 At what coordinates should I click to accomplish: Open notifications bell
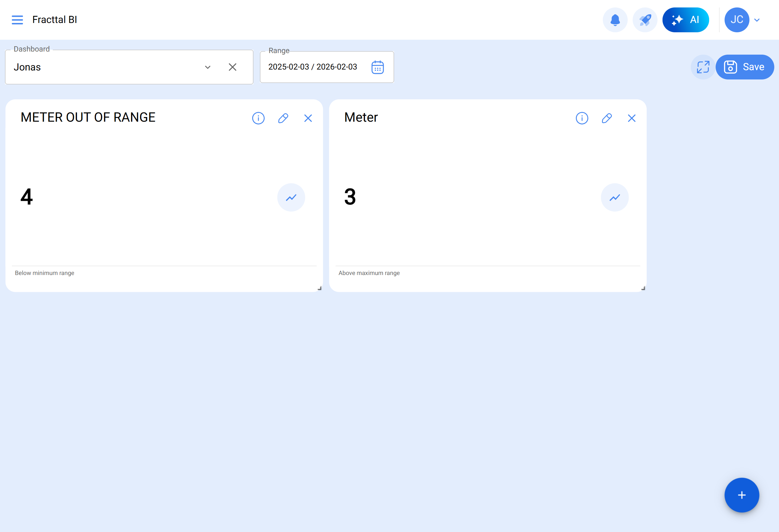[x=615, y=20]
